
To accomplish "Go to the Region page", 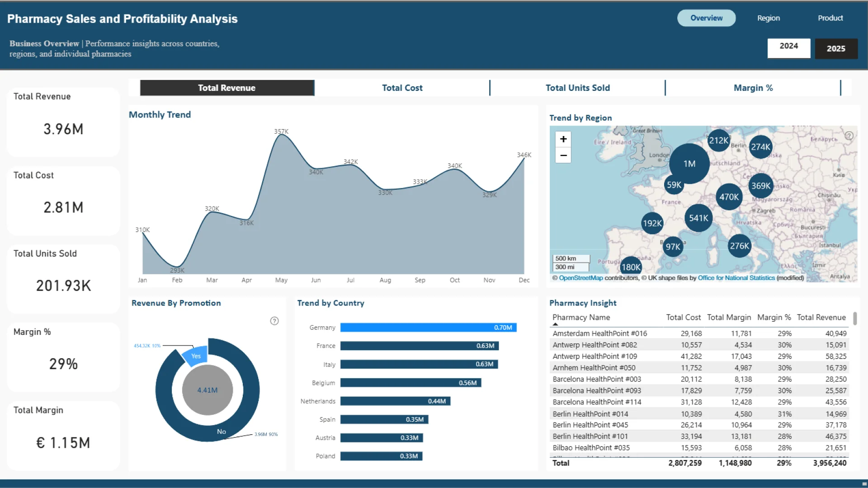I will 768,18.
